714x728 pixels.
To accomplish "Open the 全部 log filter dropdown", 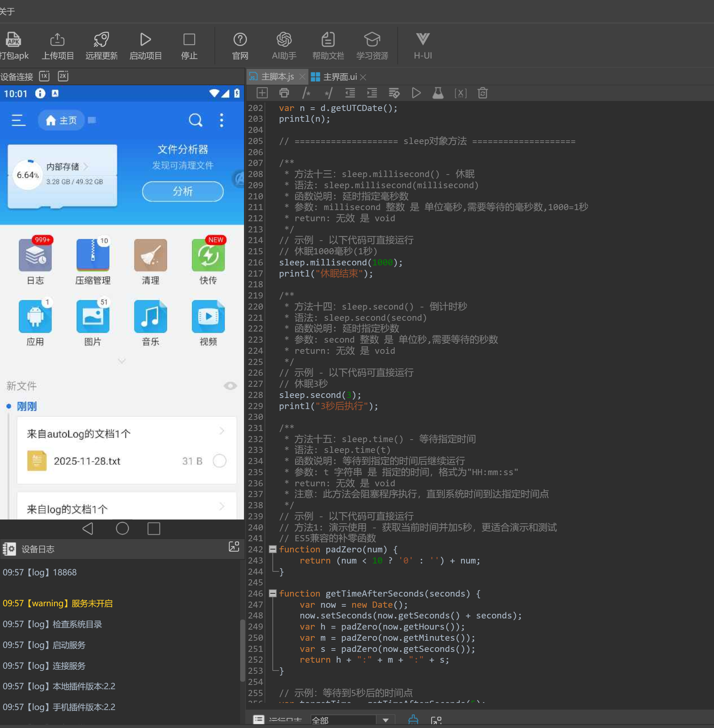I will click(x=385, y=720).
